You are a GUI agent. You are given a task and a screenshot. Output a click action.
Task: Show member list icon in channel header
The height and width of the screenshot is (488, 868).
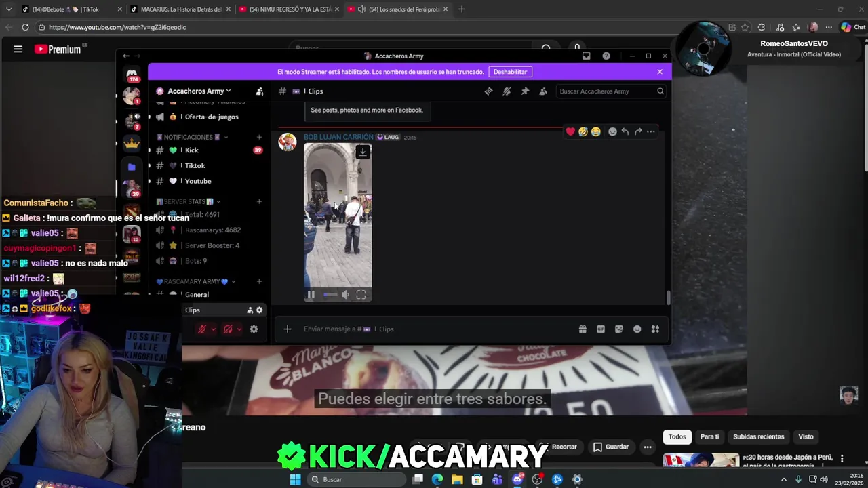click(x=543, y=91)
